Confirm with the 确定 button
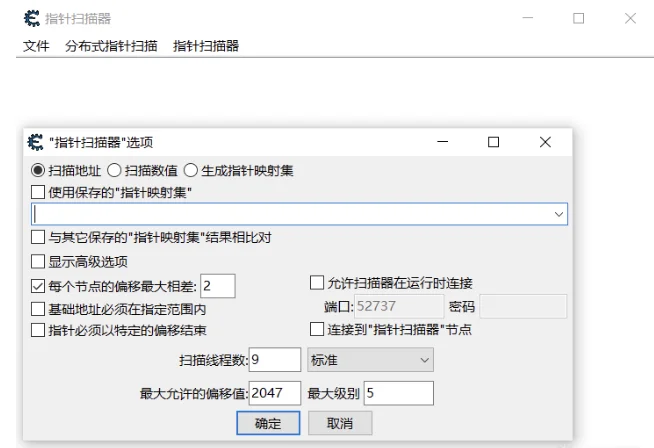654x448 pixels. pyautogui.click(x=268, y=423)
